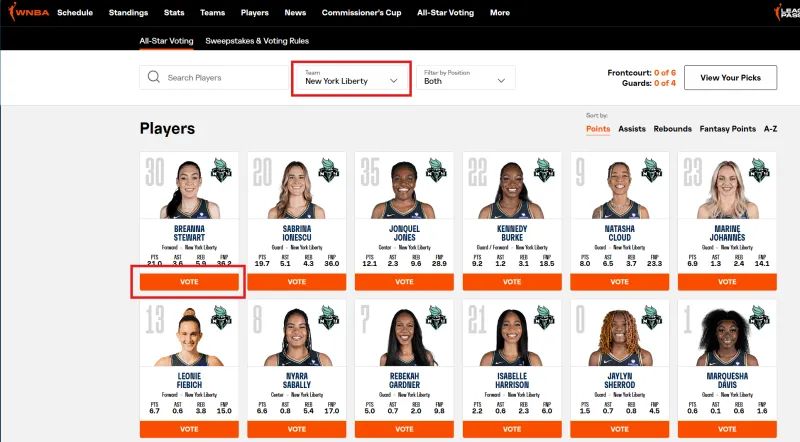Viewport: 800px width, 442px height.
Task: Vote for Isabelle Harrison
Action: click(x=512, y=429)
